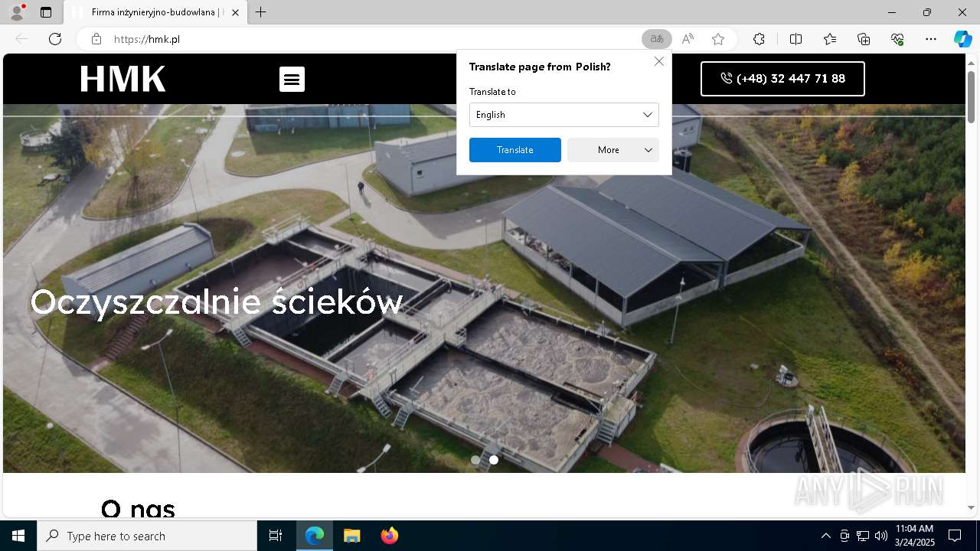This screenshot has width=980, height=551.
Task: Open a new tab with plus button
Action: click(x=261, y=12)
